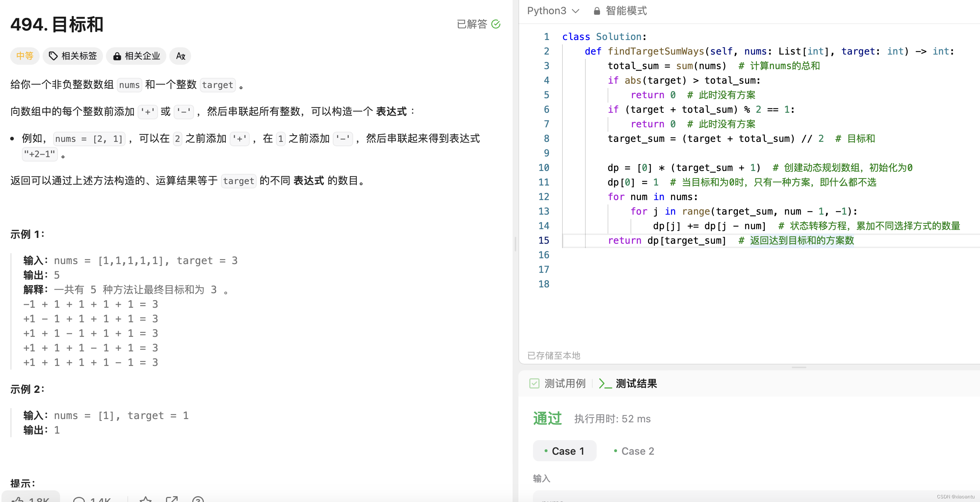This screenshot has height=502, width=980.
Task: Click the vertical splitter between description and editor
Action: [515, 244]
